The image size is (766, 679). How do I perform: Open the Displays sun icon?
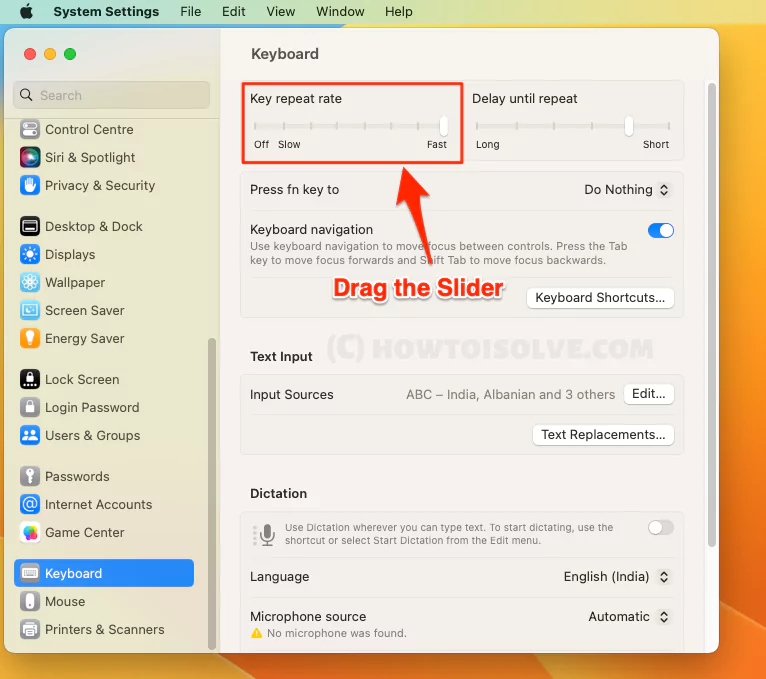click(x=30, y=254)
